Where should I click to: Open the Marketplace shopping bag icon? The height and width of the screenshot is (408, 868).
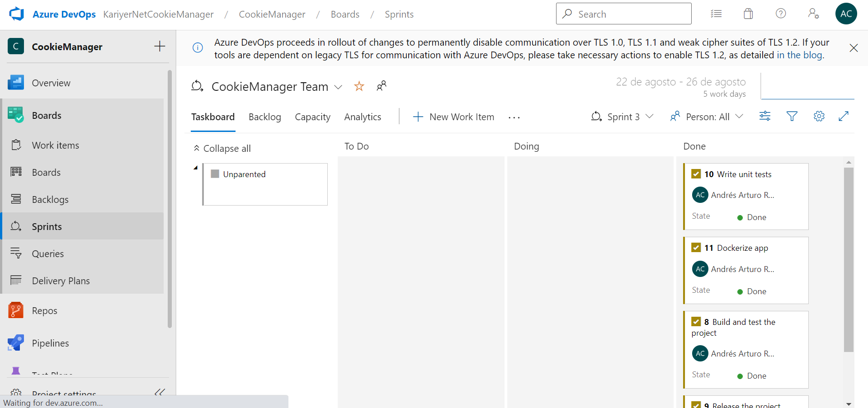[748, 14]
